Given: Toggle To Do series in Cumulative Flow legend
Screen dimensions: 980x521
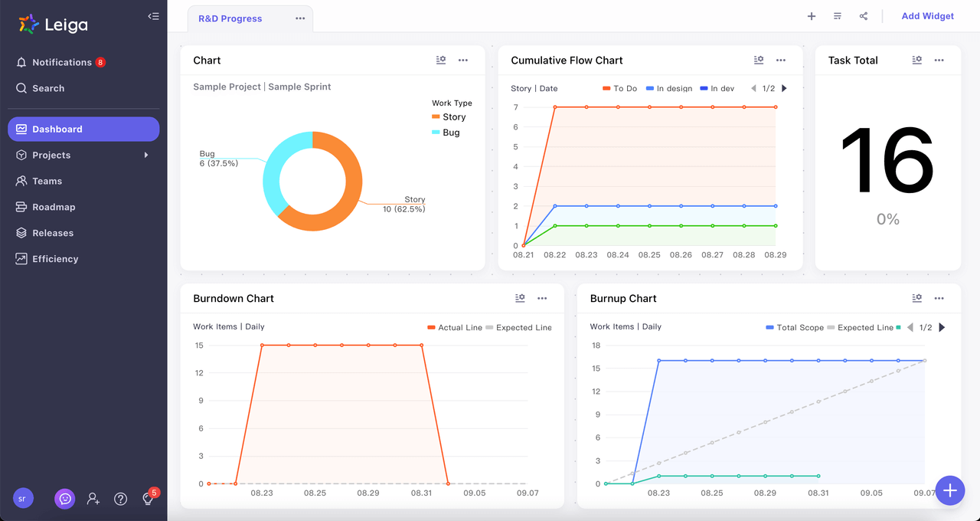Looking at the screenshot, I should click(x=620, y=89).
